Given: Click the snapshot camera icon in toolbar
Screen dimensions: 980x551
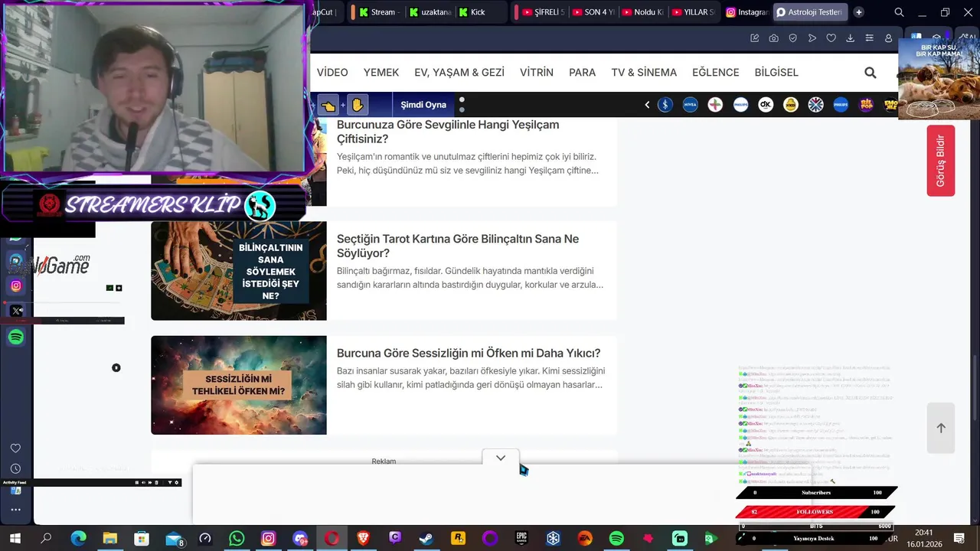Looking at the screenshot, I should pyautogui.click(x=774, y=38).
